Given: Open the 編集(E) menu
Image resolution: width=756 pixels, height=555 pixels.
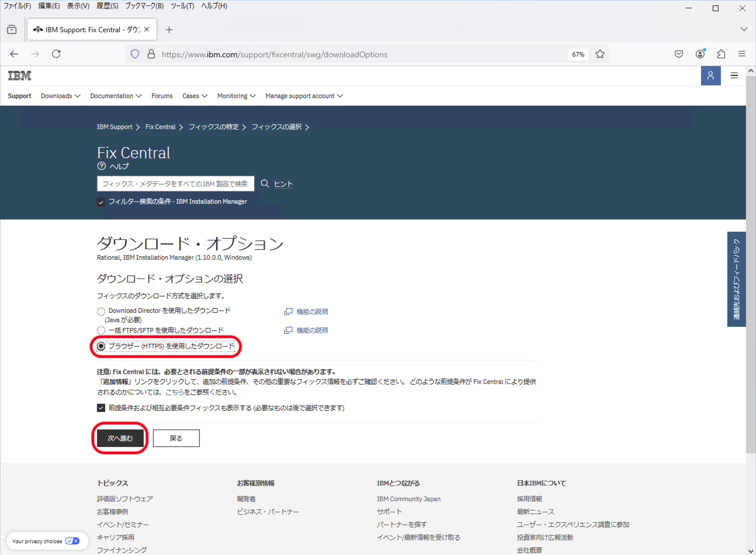Looking at the screenshot, I should pos(49,6).
